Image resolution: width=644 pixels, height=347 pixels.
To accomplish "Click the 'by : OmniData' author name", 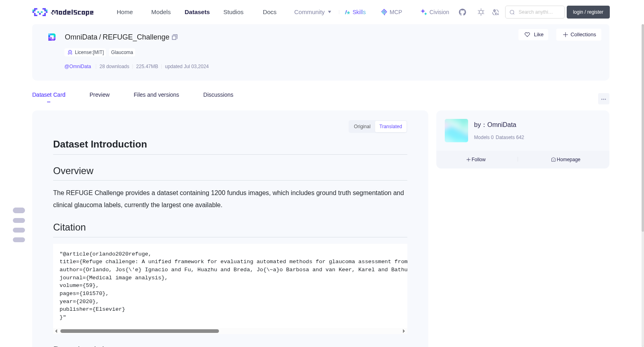I will click(495, 125).
